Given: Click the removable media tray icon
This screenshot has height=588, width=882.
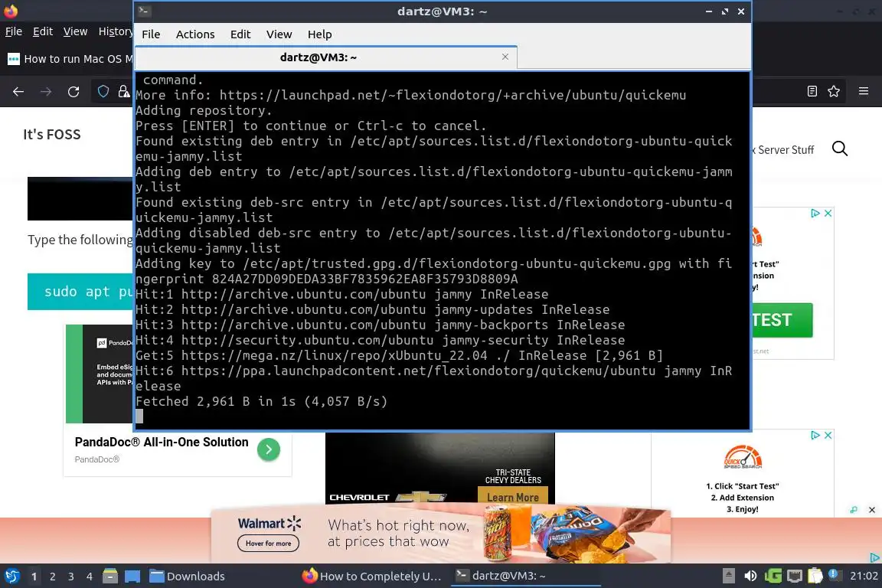Looking at the screenshot, I should pos(728,576).
